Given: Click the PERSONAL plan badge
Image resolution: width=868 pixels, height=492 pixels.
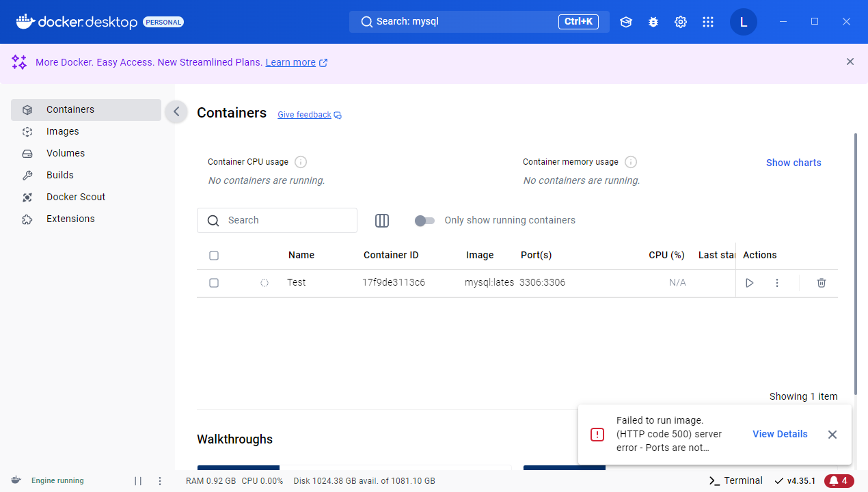Looking at the screenshot, I should (x=163, y=22).
